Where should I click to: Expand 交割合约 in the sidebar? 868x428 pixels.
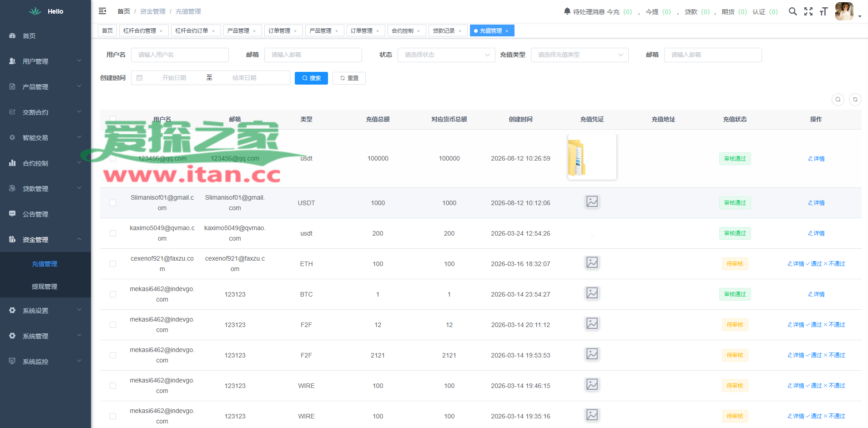pyautogui.click(x=45, y=112)
